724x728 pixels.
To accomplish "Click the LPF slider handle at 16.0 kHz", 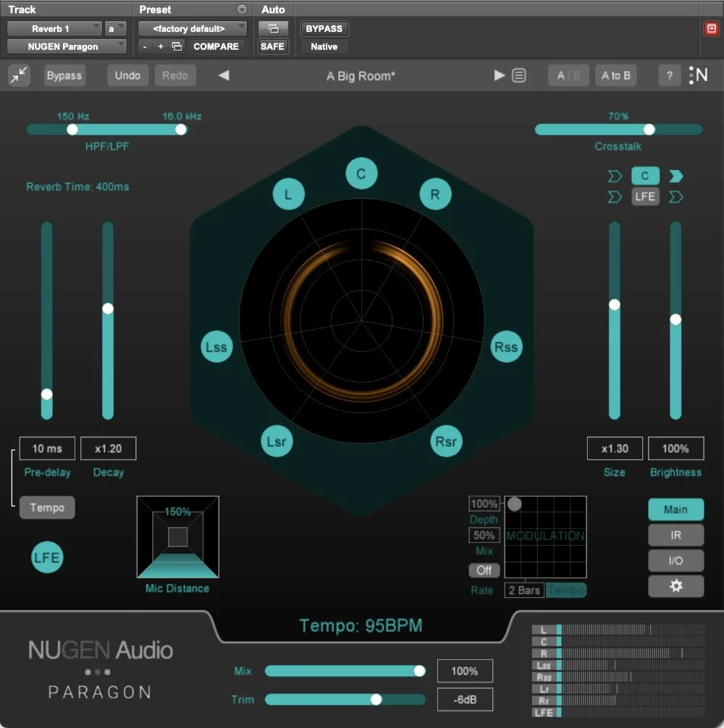I will (181, 130).
